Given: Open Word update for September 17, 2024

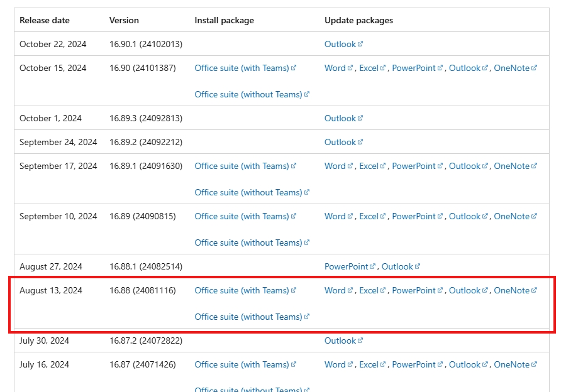Looking at the screenshot, I should 338,166.
